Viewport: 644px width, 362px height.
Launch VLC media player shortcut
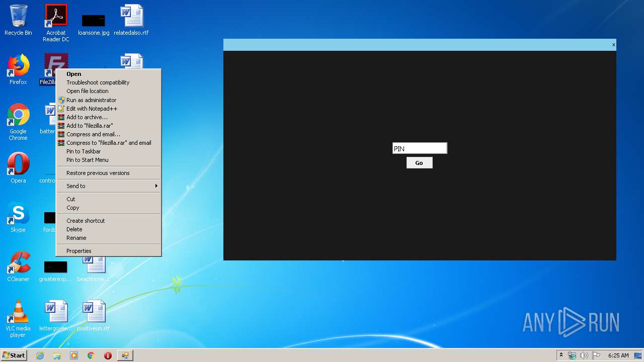pos(18,319)
